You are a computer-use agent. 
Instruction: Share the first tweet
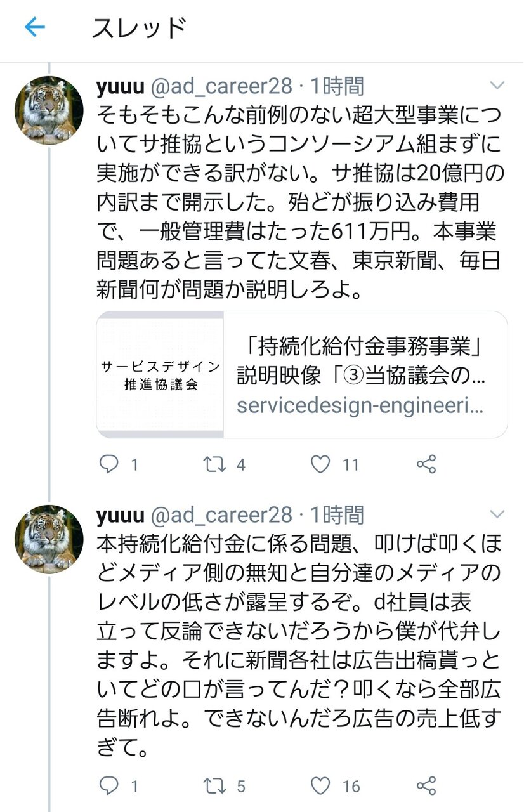(x=426, y=464)
